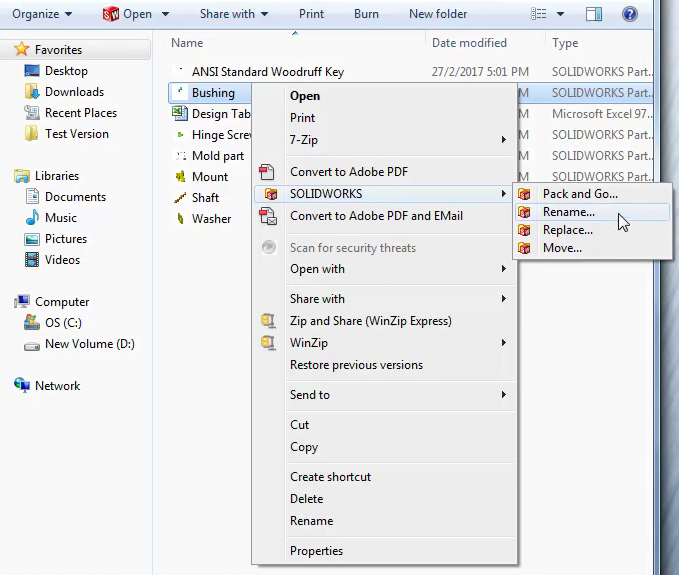
Task: Expand the WinZip submenu arrow
Action: [x=504, y=342]
